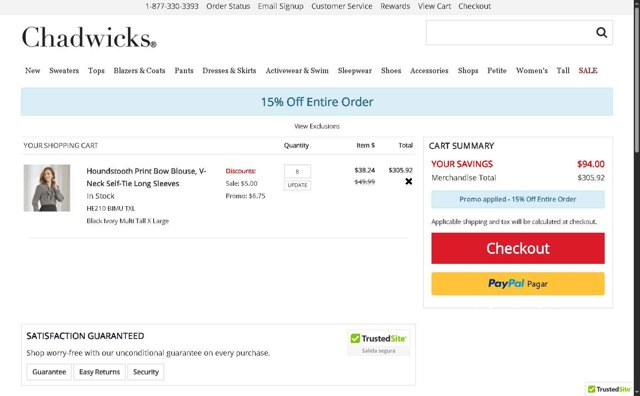Click the quantity input box
This screenshot has width=640, height=396.
297,171
